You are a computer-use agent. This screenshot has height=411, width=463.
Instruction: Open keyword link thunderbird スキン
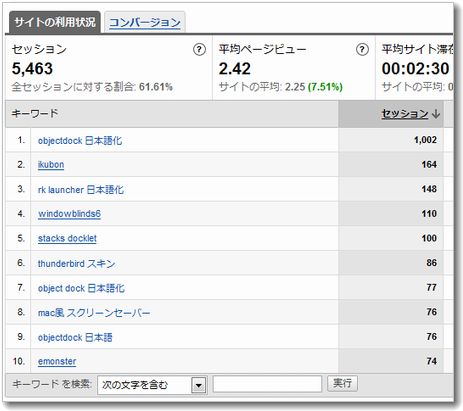pyautogui.click(x=77, y=264)
